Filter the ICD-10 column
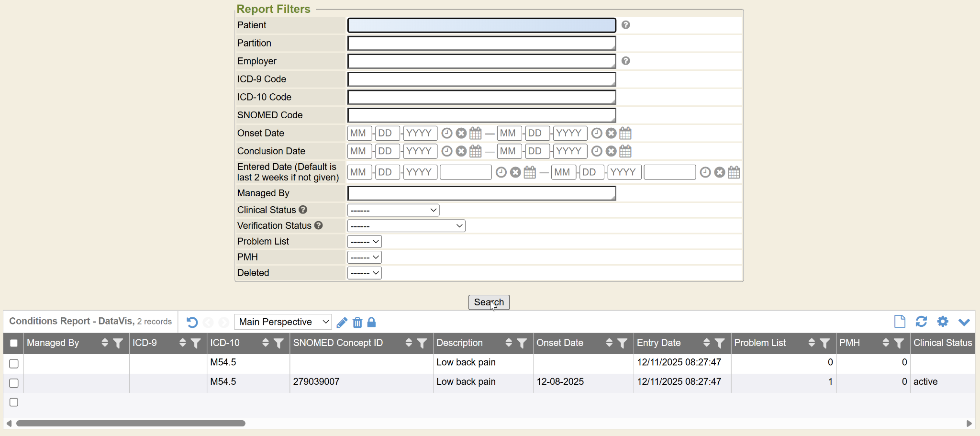The width and height of the screenshot is (980, 436). click(278, 343)
